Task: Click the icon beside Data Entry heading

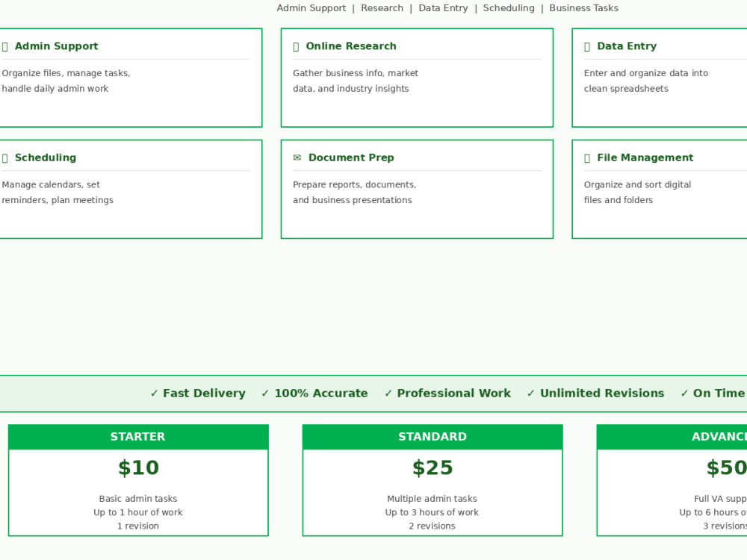Action: click(x=587, y=46)
